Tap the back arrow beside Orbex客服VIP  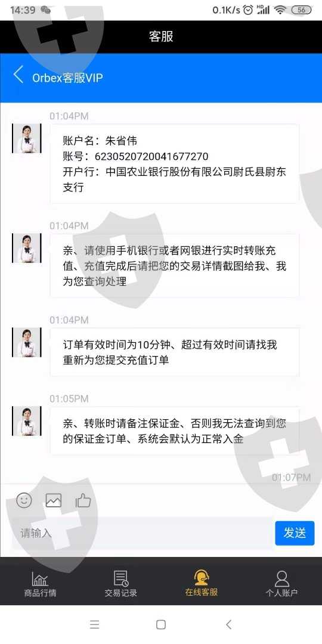18,75
